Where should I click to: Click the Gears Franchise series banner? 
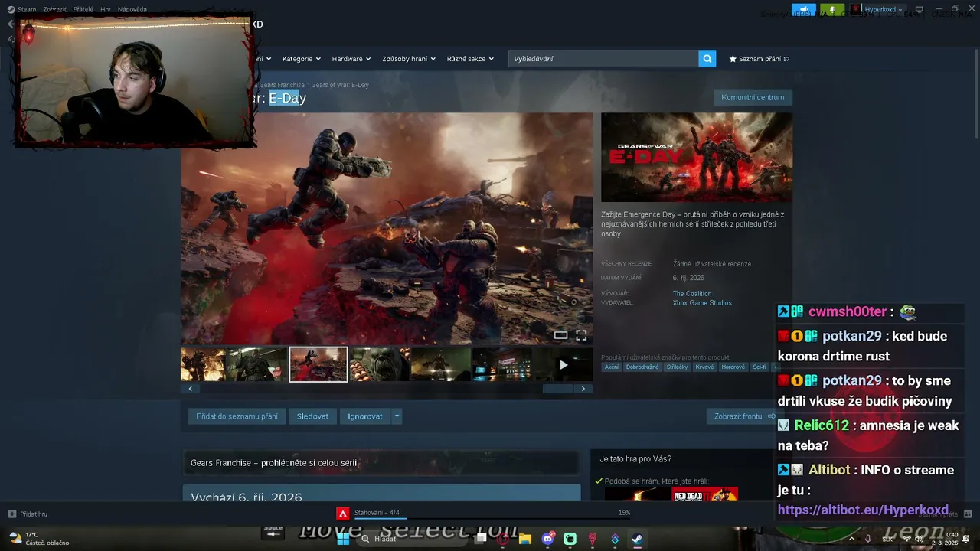pyautogui.click(x=381, y=463)
